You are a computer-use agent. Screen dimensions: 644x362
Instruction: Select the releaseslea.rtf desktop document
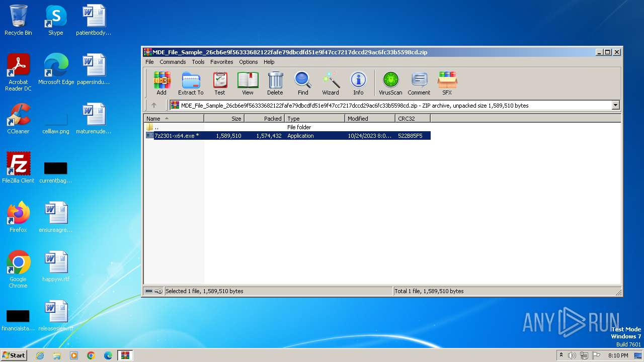tap(56, 316)
